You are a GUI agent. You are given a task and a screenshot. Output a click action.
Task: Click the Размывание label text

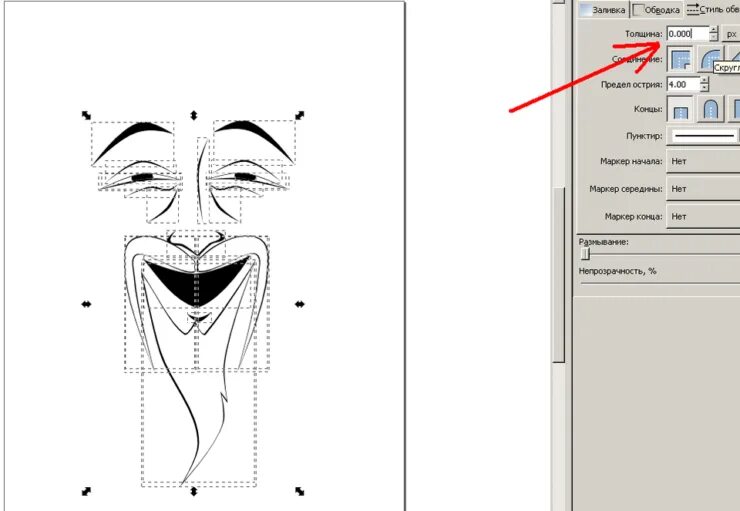click(604, 242)
